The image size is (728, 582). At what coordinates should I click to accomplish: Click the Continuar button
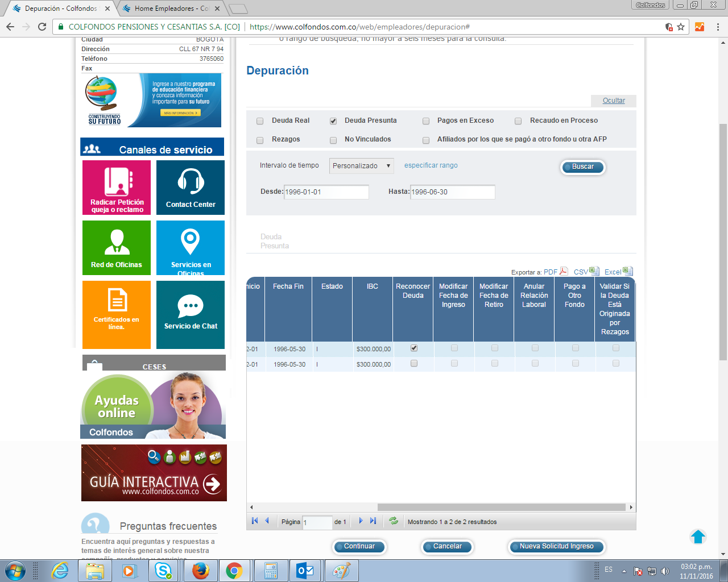tap(359, 547)
